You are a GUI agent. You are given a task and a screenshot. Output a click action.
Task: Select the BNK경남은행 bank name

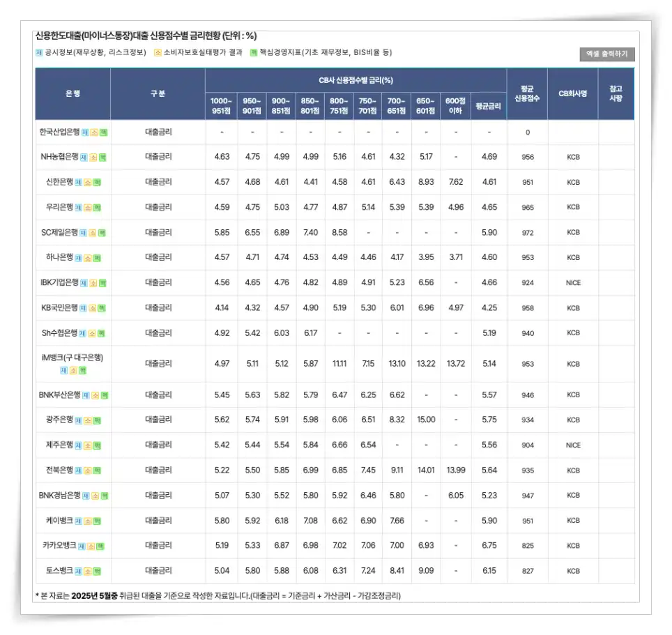59,496
